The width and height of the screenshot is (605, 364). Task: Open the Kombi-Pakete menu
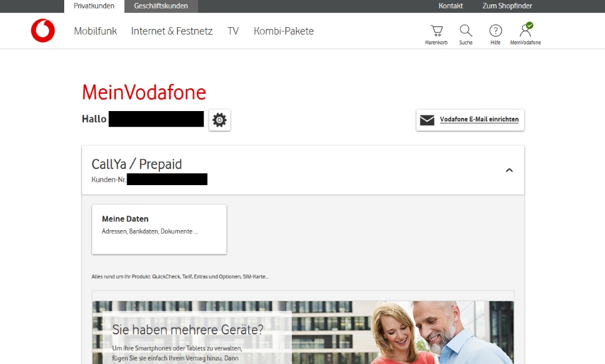tap(283, 31)
